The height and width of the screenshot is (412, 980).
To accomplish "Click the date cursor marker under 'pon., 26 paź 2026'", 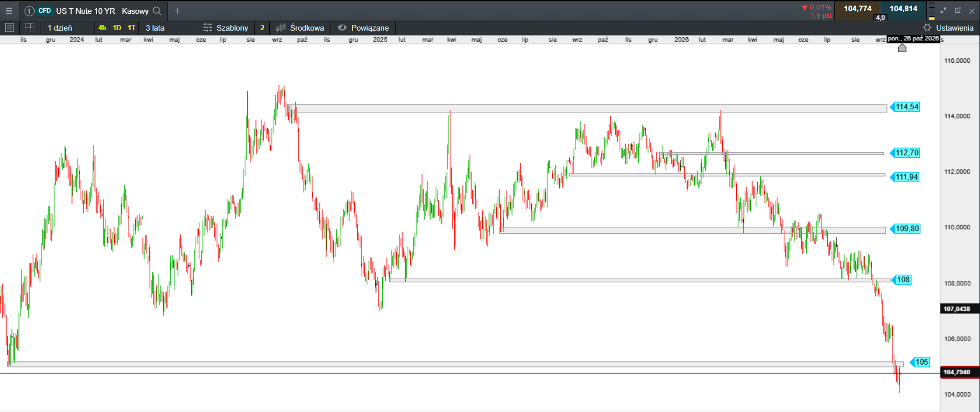I will pyautogui.click(x=902, y=47).
